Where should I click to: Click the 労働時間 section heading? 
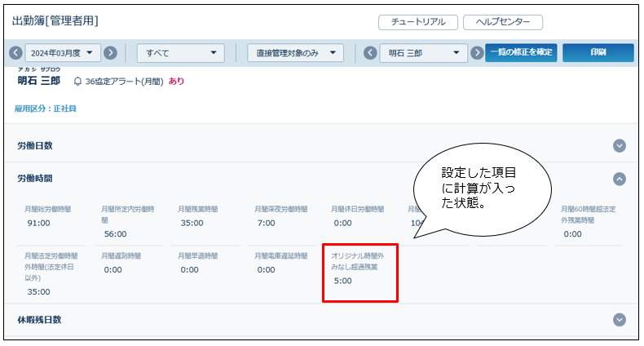tap(35, 179)
